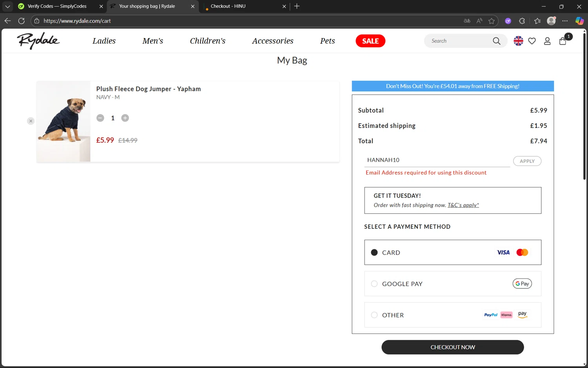The width and height of the screenshot is (588, 368).
Task: Click the CHECKOUT NOW button
Action: coord(453,347)
